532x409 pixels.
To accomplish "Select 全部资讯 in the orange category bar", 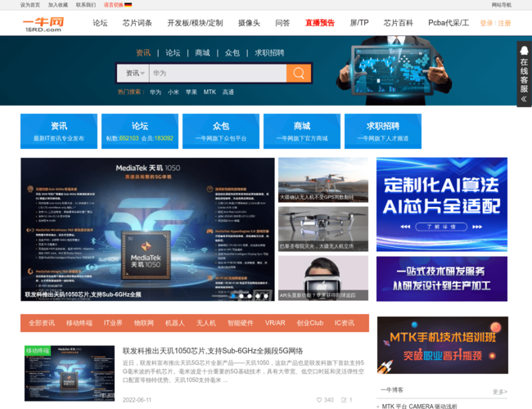I will pos(42,323).
